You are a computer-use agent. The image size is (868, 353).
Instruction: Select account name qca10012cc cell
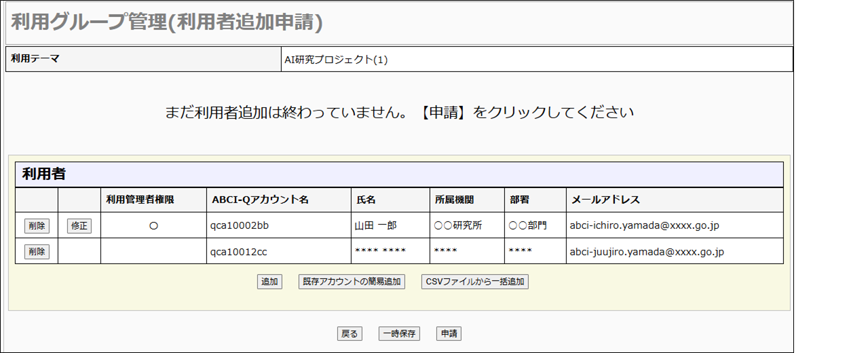239,252
